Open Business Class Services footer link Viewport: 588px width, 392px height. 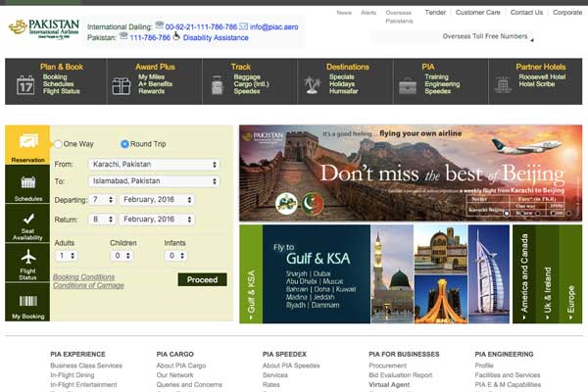[x=86, y=366]
